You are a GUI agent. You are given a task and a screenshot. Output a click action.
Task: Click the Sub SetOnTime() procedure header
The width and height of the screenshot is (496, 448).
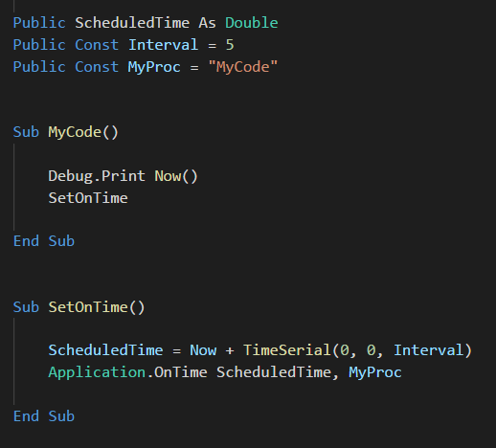(x=79, y=307)
